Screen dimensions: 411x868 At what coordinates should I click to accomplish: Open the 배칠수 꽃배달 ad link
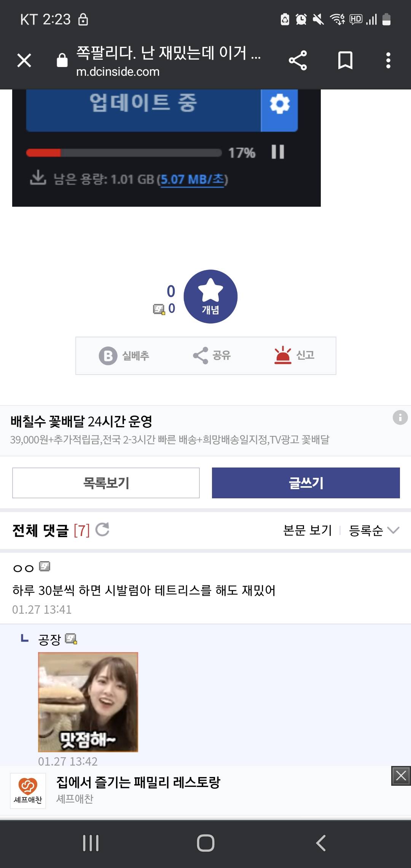(x=81, y=421)
